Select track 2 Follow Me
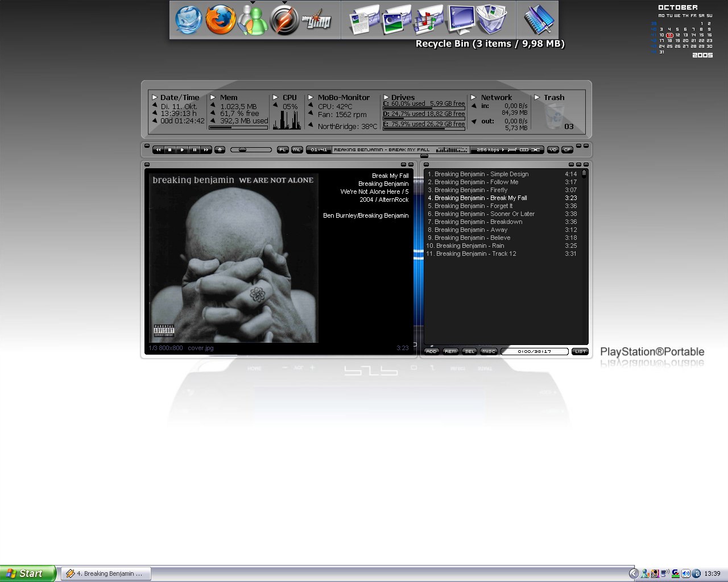 click(x=502, y=182)
